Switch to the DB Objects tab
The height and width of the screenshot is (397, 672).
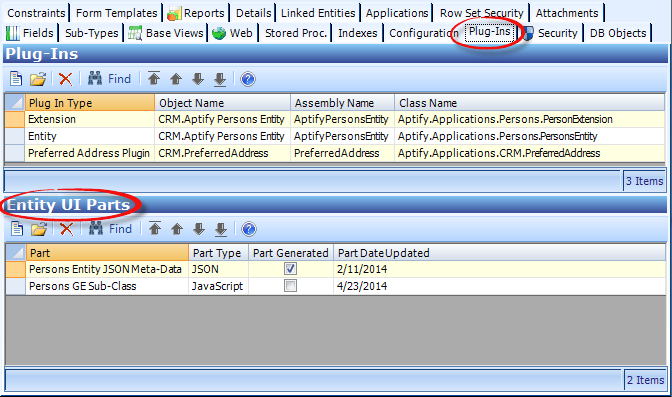[618, 33]
